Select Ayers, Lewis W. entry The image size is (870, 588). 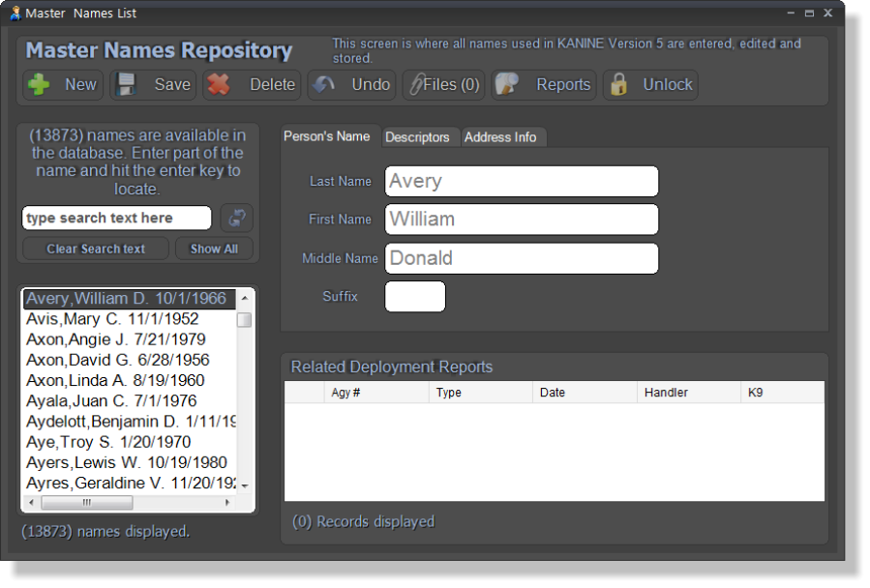click(130, 462)
